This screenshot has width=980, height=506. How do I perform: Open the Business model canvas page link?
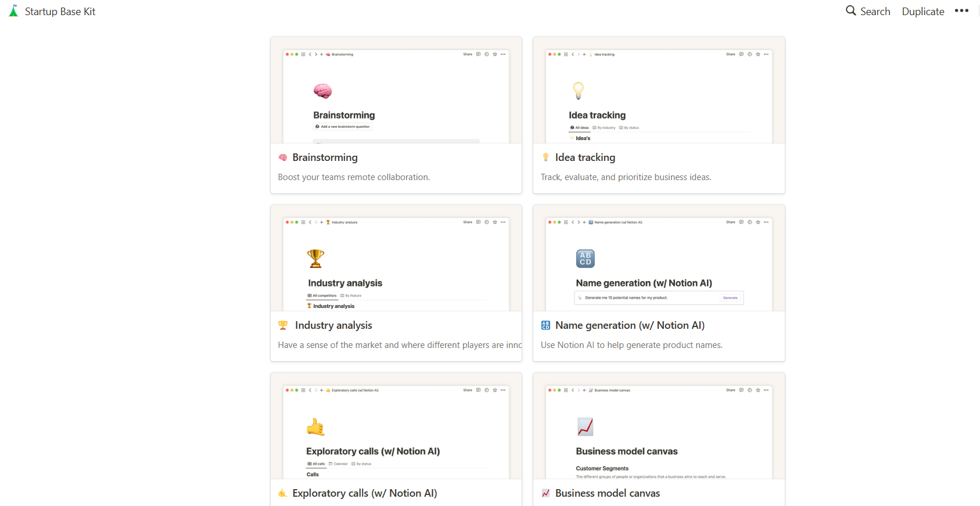click(x=608, y=493)
